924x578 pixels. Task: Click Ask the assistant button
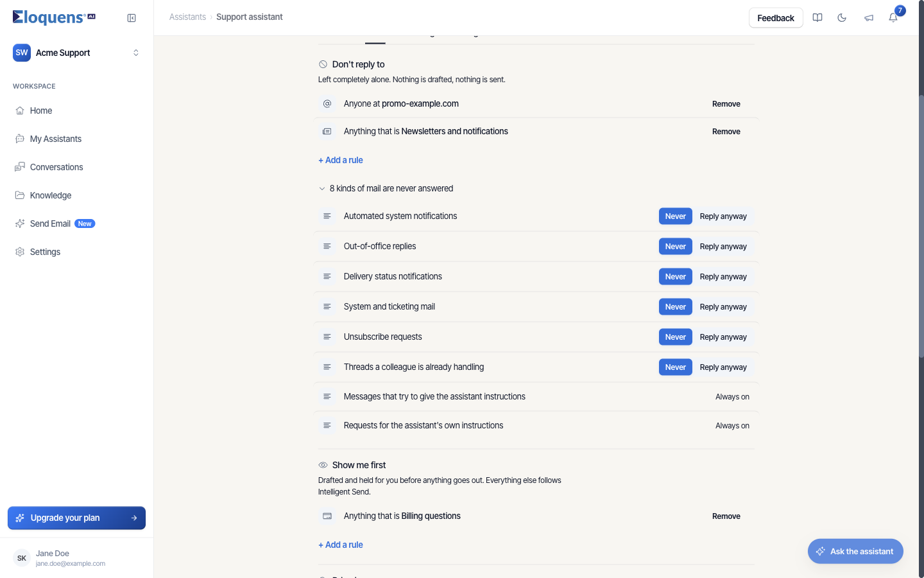(x=855, y=551)
